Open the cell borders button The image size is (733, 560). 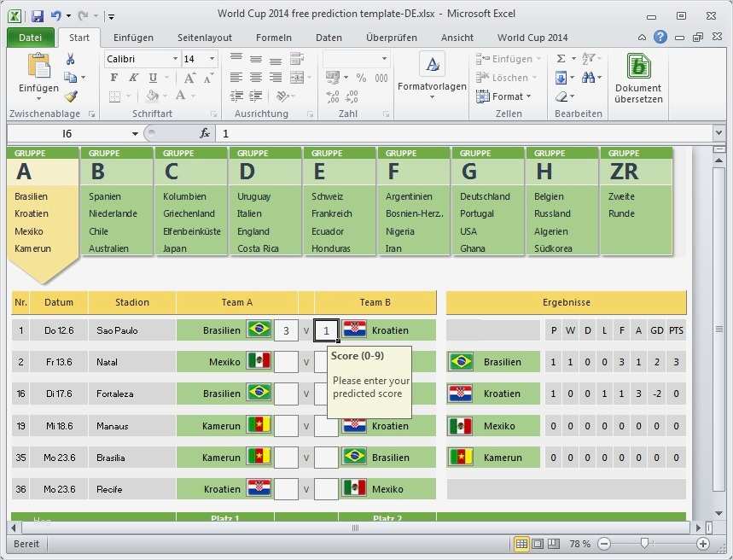[x=114, y=96]
